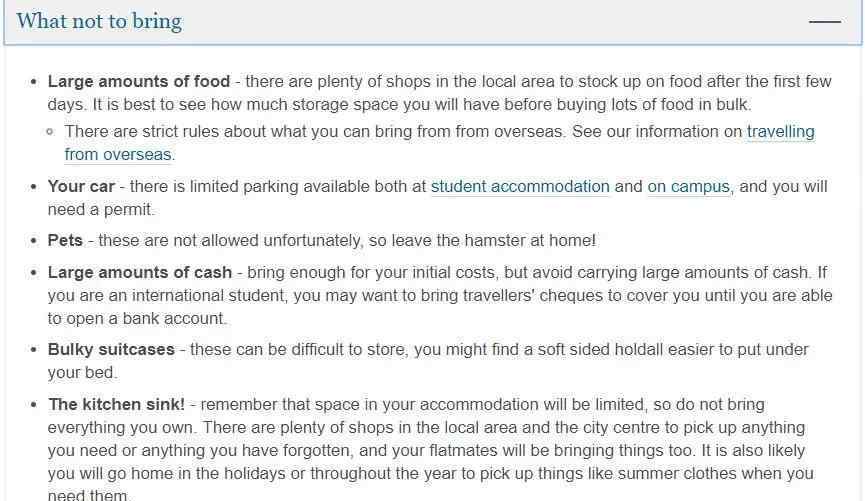865x501 pixels.
Task: Click the bold 'Large amounts of cash' text
Action: (x=140, y=273)
